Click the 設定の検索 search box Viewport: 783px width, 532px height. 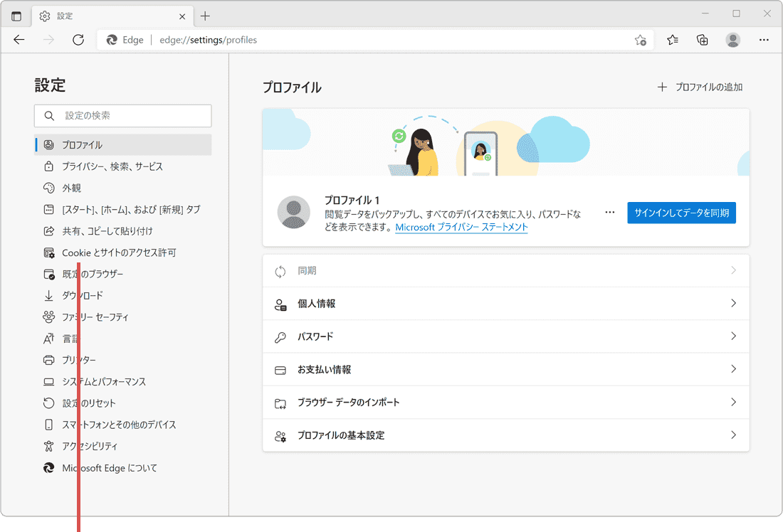pos(122,115)
